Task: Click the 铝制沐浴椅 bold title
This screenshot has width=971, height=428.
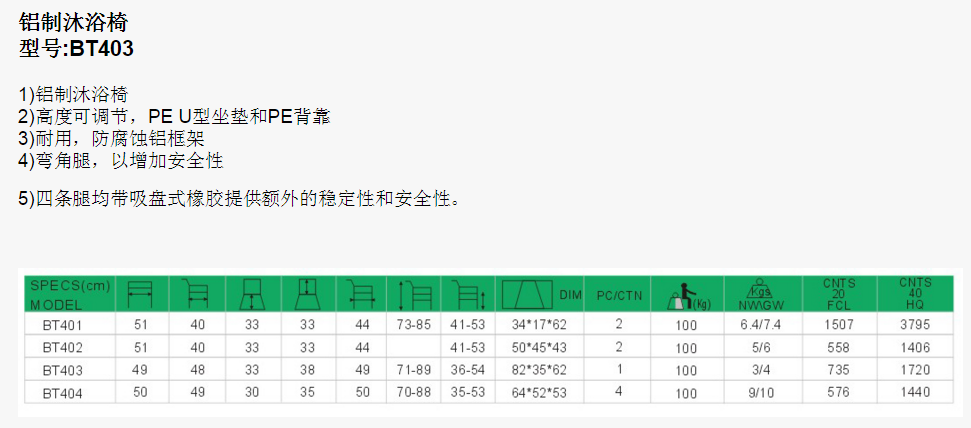Action: point(73,21)
